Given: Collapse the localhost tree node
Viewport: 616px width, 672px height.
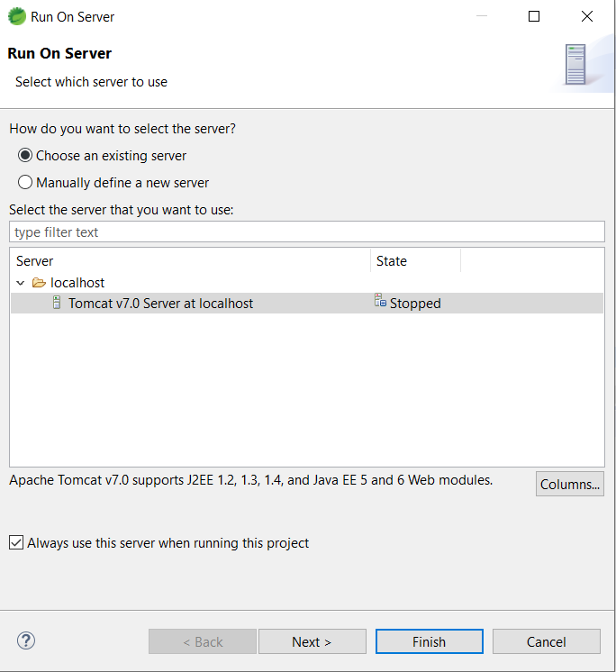Looking at the screenshot, I should point(20,283).
